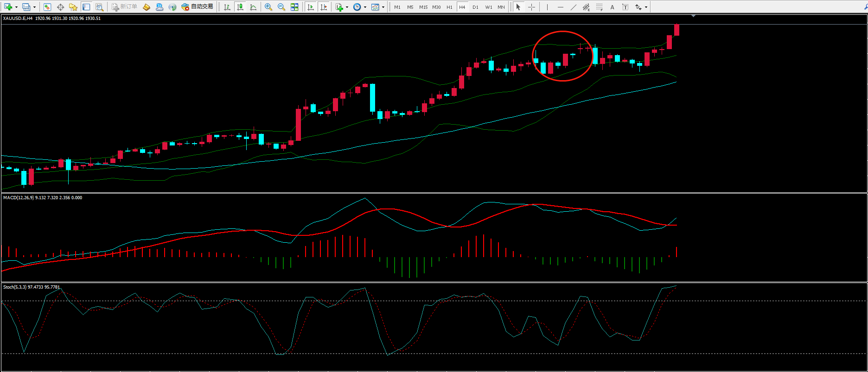Screen dimensions: 868x372
Task: Choose the vertical line drawing tool
Action: point(547,7)
